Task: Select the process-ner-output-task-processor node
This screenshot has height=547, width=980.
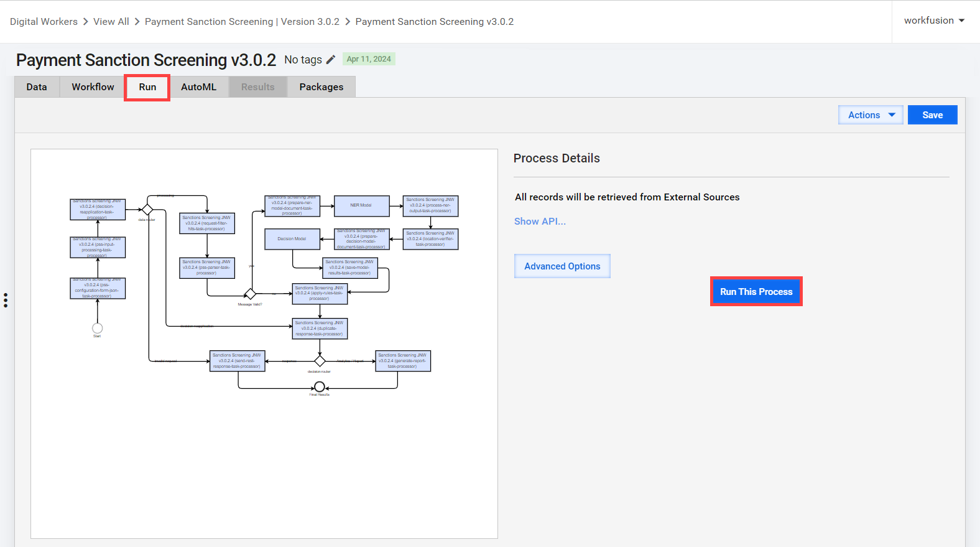Action: coord(430,206)
